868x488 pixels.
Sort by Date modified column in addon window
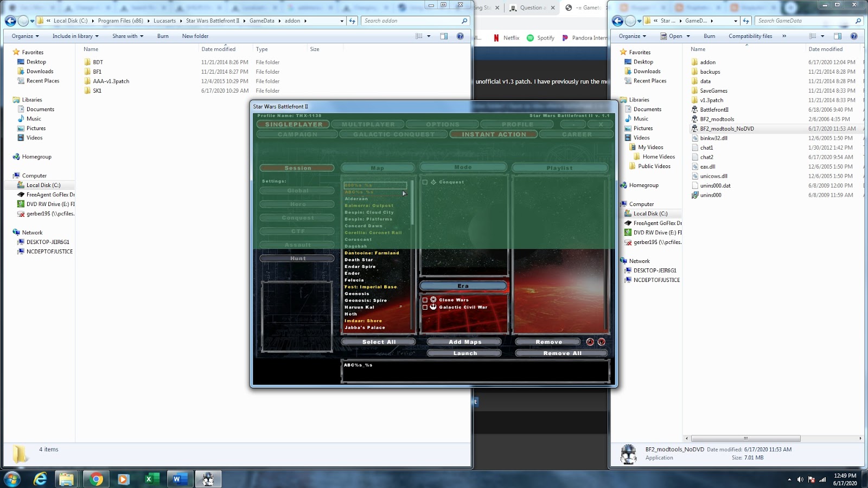219,49
